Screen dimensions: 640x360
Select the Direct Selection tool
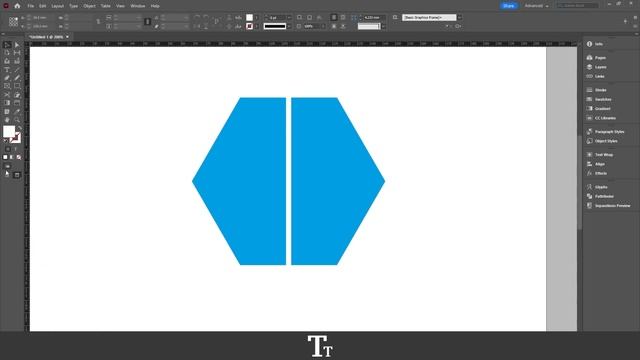pyautogui.click(x=17, y=45)
